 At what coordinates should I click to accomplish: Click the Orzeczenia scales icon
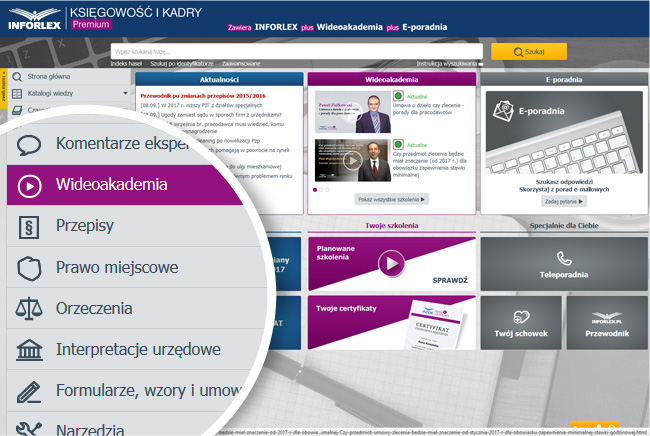29,309
